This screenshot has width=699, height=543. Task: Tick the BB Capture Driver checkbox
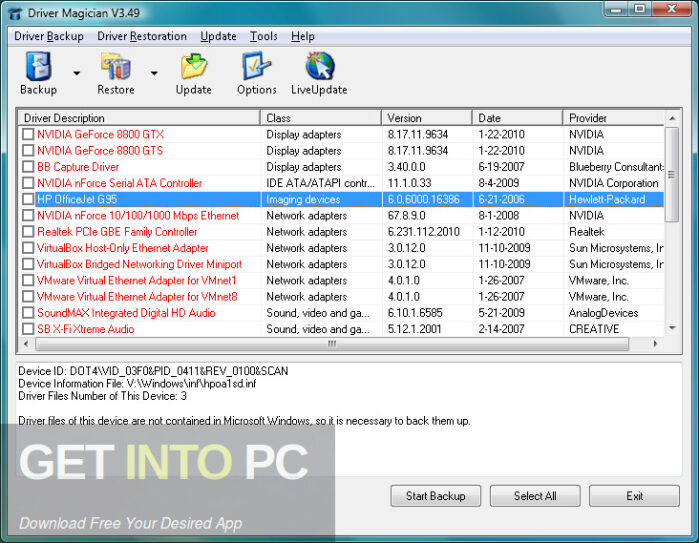[x=28, y=167]
